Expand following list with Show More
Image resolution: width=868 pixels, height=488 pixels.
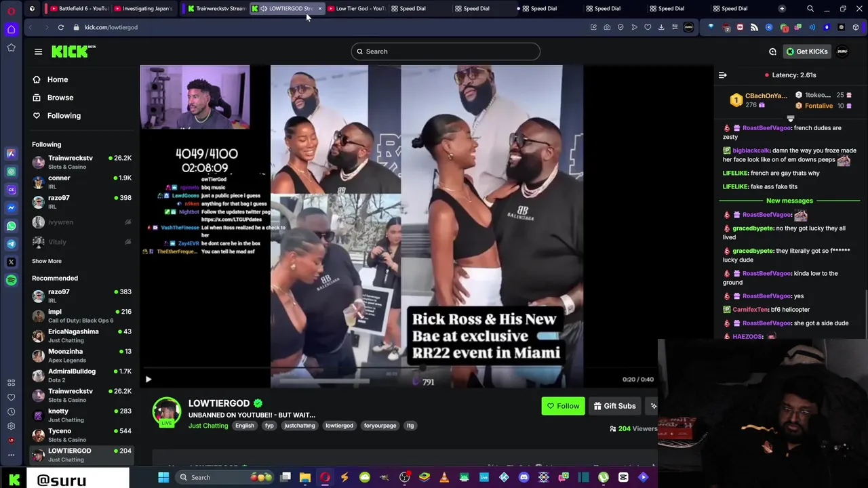tap(47, 261)
